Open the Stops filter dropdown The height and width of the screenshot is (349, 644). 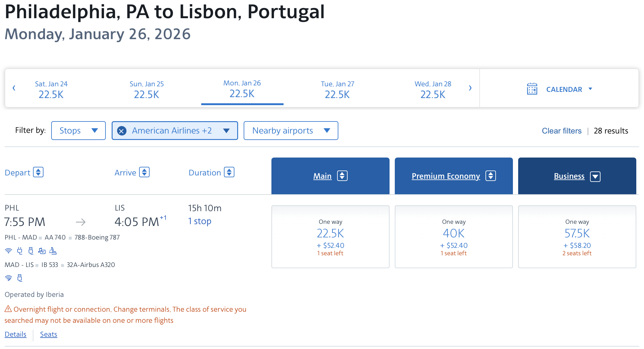[78, 131]
